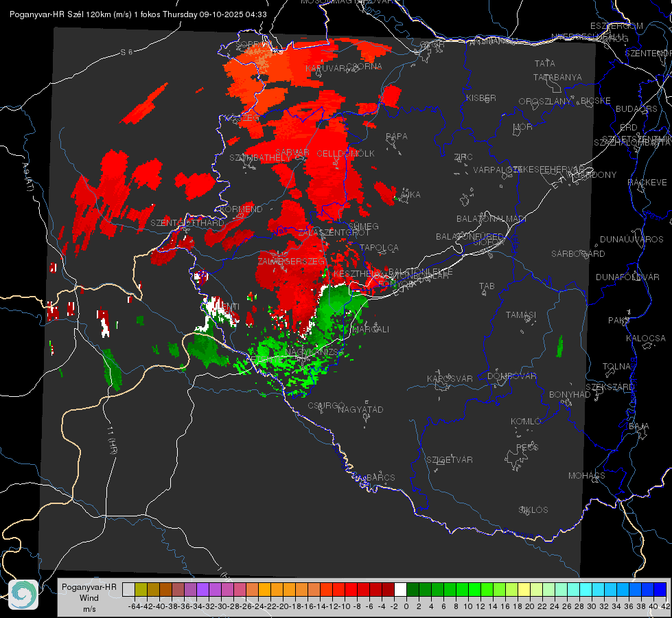
Task: Click the PAKS city label
Action: 619,321
